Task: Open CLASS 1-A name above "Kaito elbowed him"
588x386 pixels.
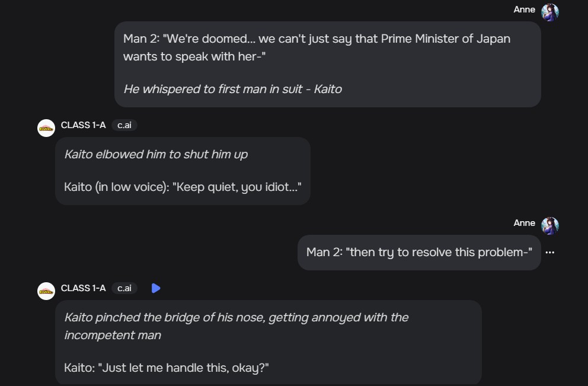Action: 83,125
